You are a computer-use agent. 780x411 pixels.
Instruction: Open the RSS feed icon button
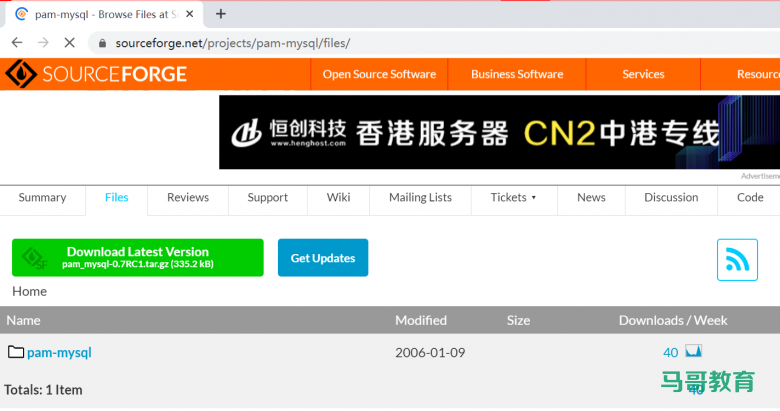(x=737, y=260)
